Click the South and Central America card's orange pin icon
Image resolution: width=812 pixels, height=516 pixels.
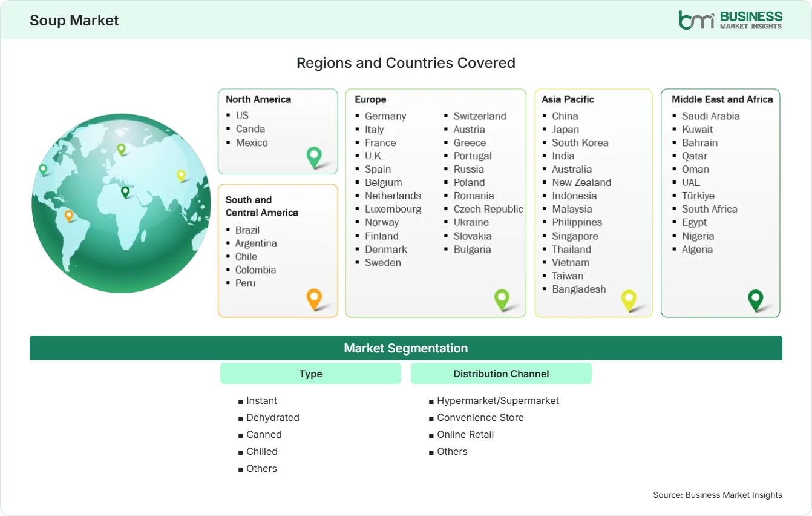pyautogui.click(x=314, y=299)
